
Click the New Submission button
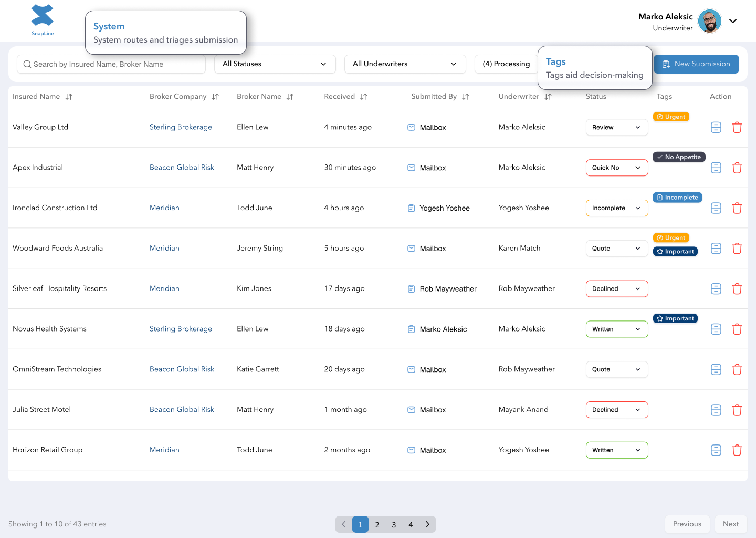click(x=696, y=64)
